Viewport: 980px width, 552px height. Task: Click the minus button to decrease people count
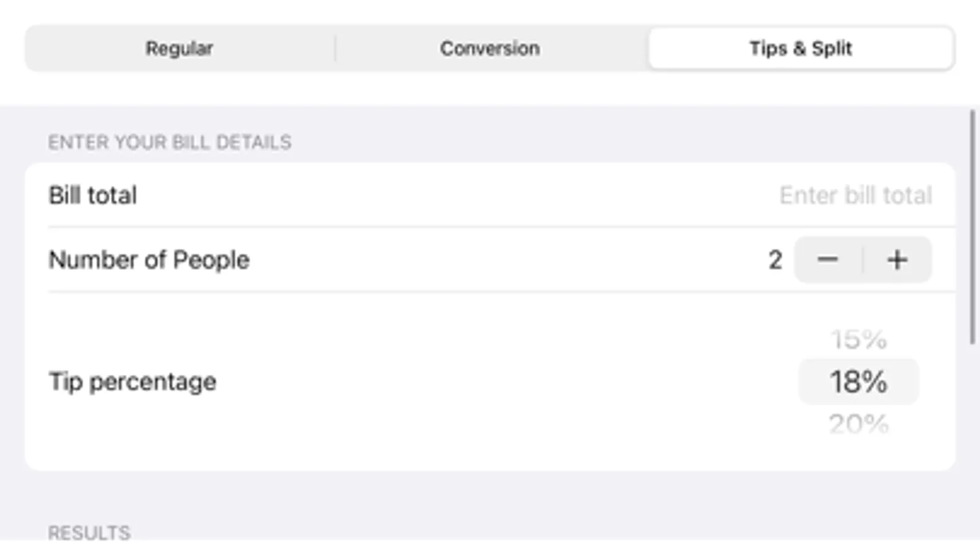[828, 259]
